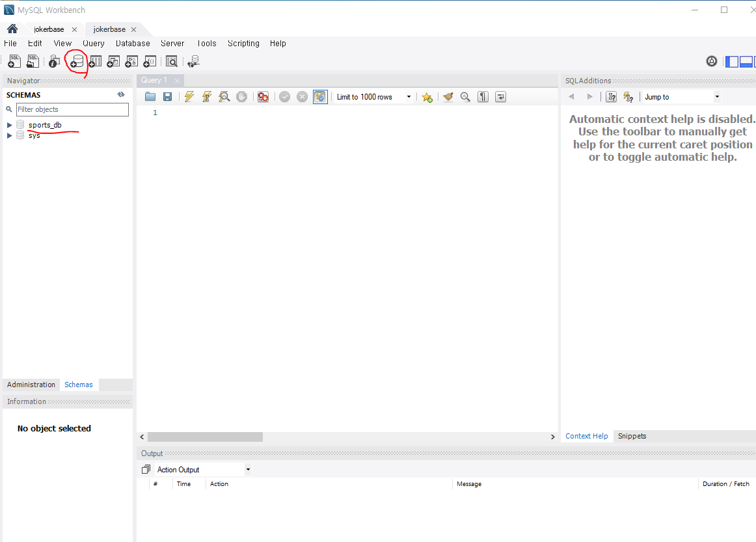Search table data toolbar icon
The height and width of the screenshot is (542, 756).
pyautogui.click(x=172, y=61)
